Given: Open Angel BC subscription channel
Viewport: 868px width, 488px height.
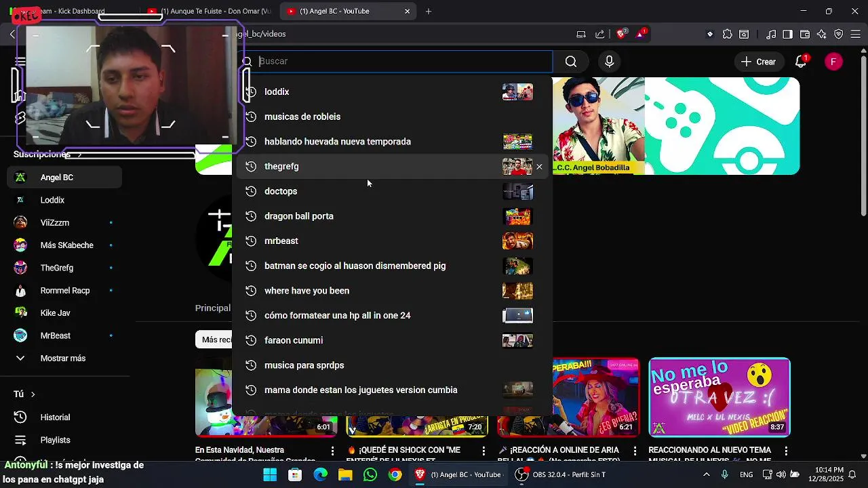Looking at the screenshot, I should point(64,178).
